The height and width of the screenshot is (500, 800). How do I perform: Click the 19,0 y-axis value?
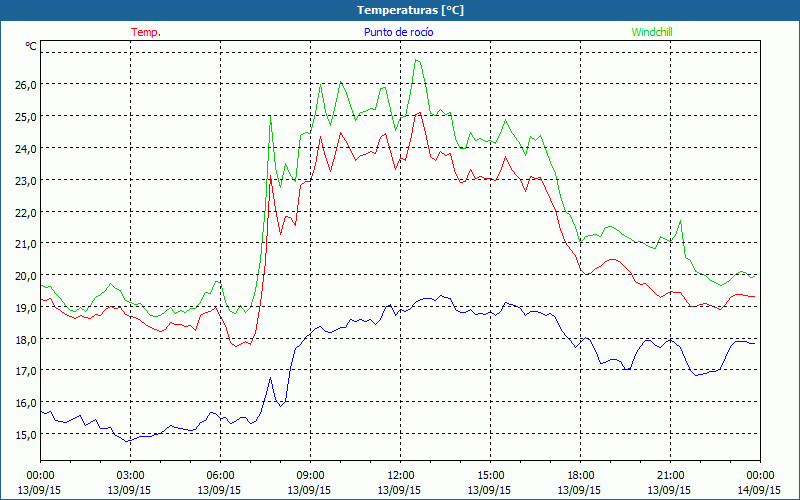tap(25, 308)
